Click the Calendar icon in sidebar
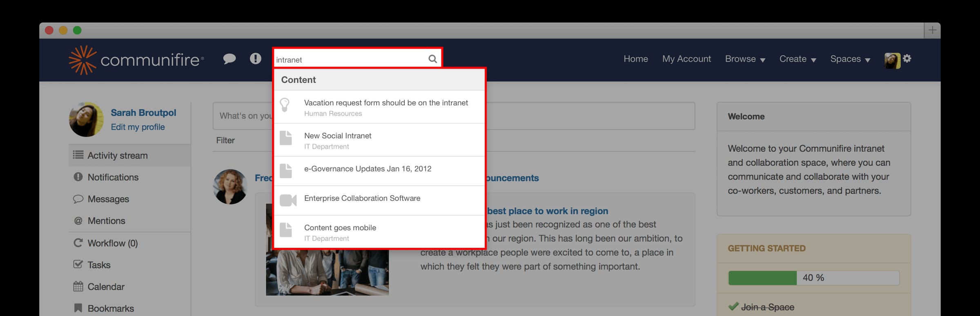 coord(78,286)
